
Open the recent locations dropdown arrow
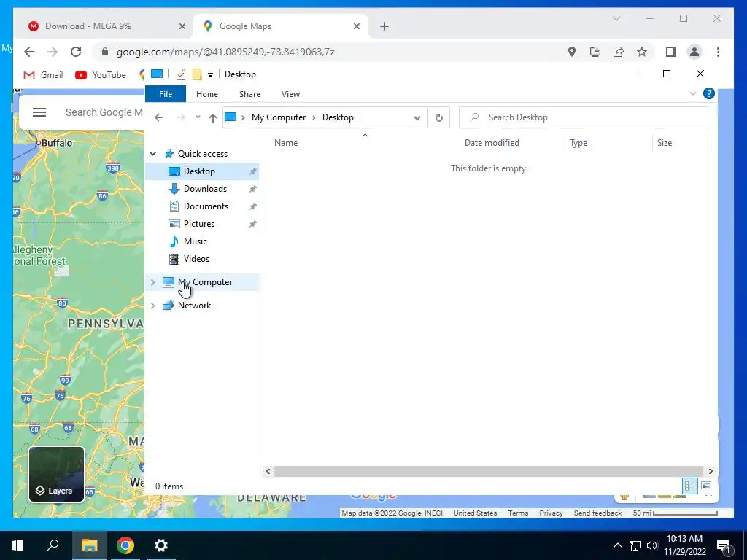(x=197, y=117)
